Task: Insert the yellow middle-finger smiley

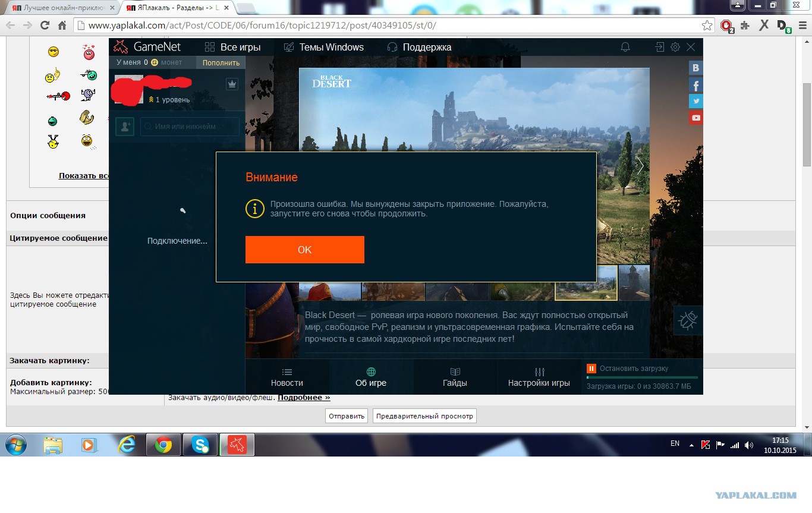Action: (x=53, y=75)
